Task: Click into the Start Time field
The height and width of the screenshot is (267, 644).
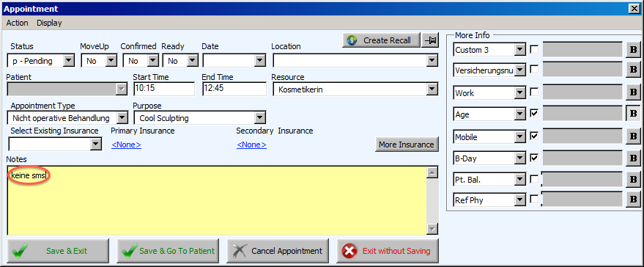Action: pyautogui.click(x=164, y=89)
